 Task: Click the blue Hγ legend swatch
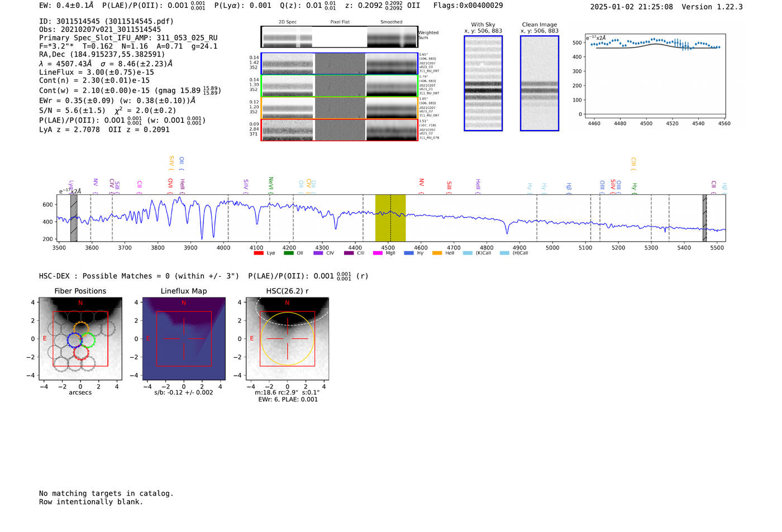click(409, 253)
